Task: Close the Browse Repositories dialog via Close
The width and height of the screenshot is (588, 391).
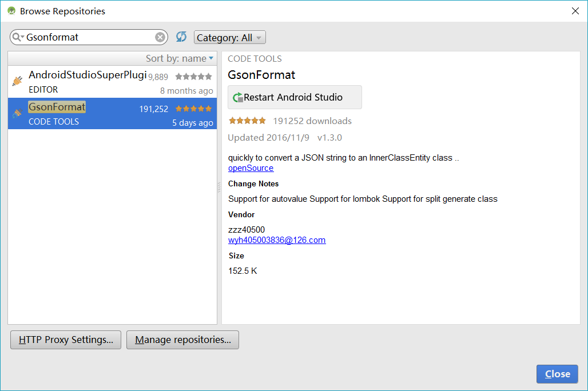Action: coord(557,374)
